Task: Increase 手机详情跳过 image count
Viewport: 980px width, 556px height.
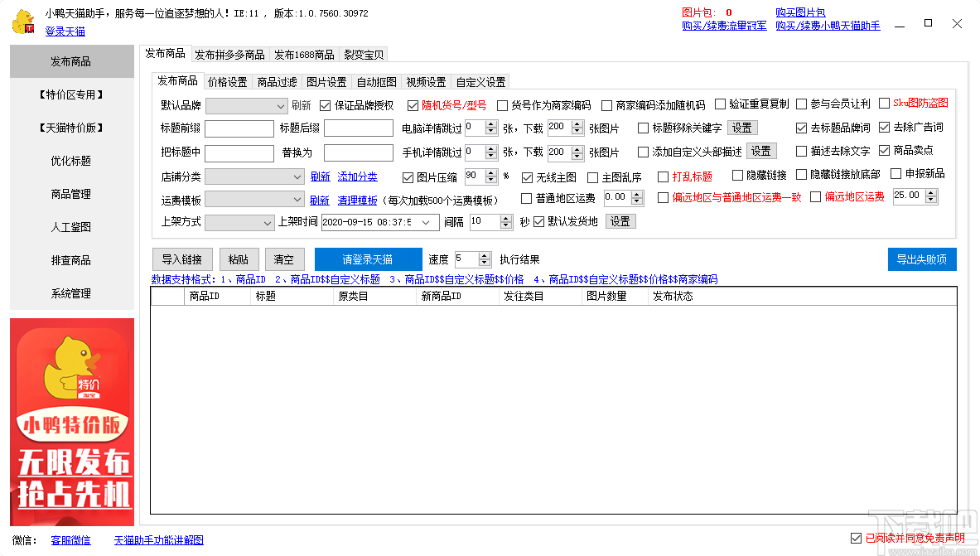Action: (491, 149)
